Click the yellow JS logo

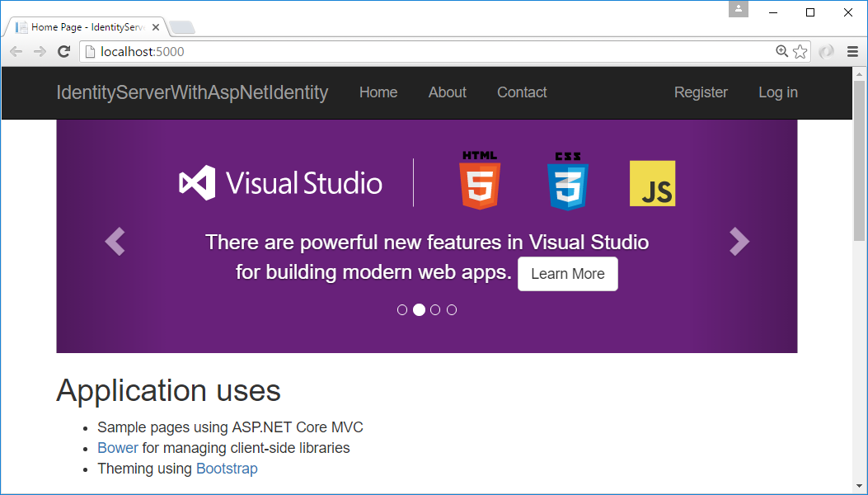pyautogui.click(x=652, y=183)
